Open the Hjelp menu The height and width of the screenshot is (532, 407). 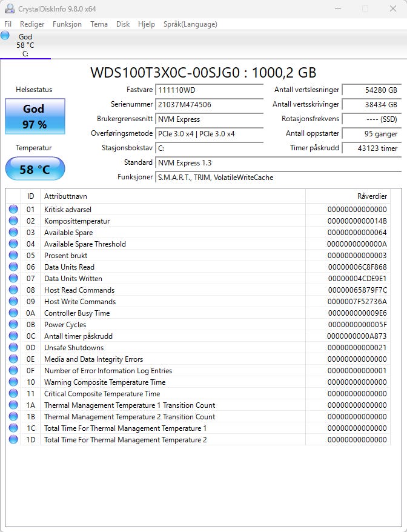pyautogui.click(x=146, y=24)
